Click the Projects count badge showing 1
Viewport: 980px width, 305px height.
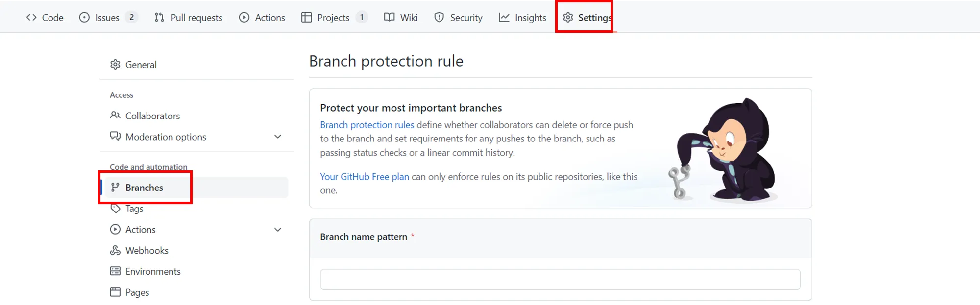(x=362, y=17)
